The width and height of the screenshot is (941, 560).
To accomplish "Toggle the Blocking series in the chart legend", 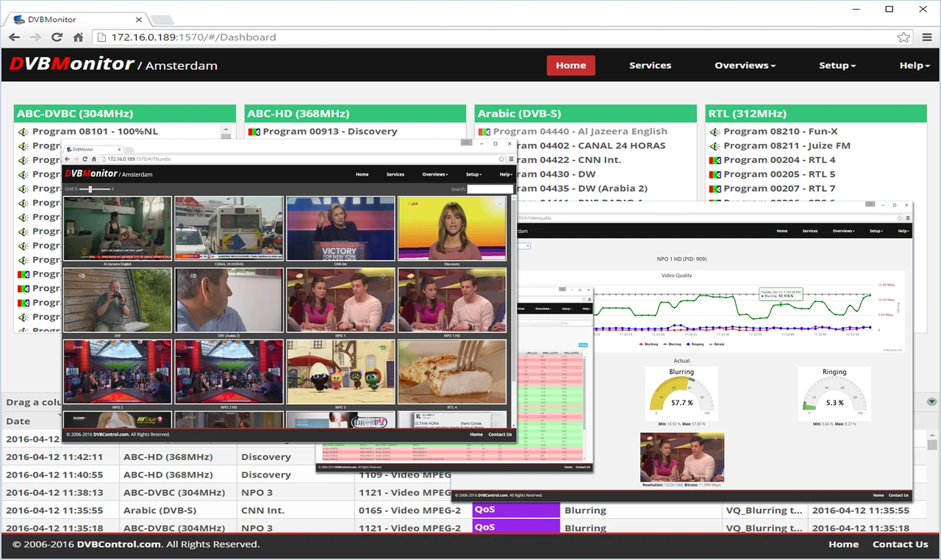I will click(649, 344).
